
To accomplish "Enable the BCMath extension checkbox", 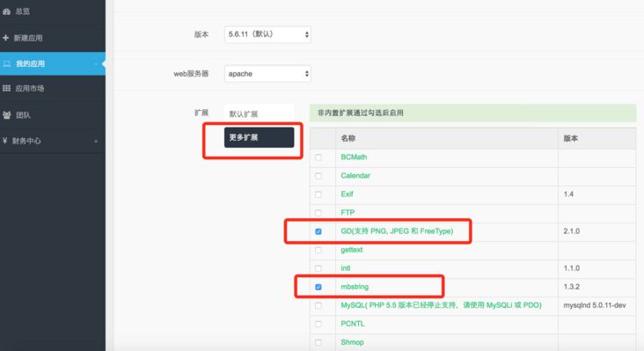I will tap(318, 157).
